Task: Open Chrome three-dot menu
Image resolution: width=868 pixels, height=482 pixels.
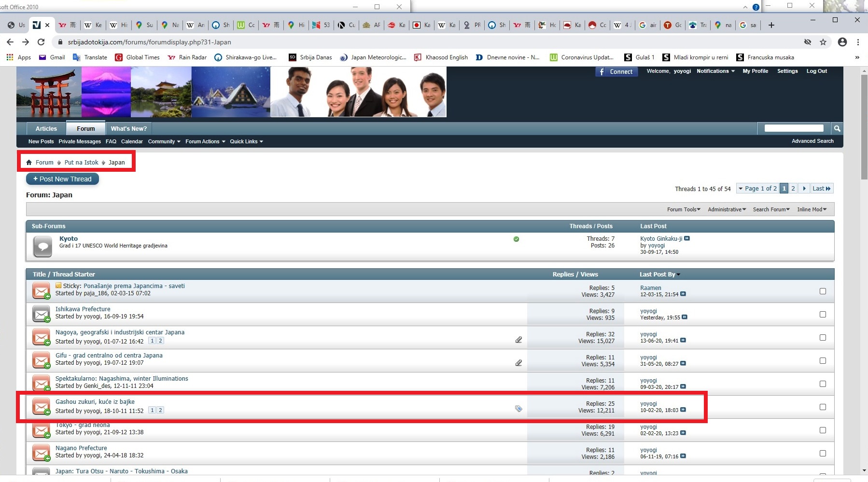Action: 858,42
